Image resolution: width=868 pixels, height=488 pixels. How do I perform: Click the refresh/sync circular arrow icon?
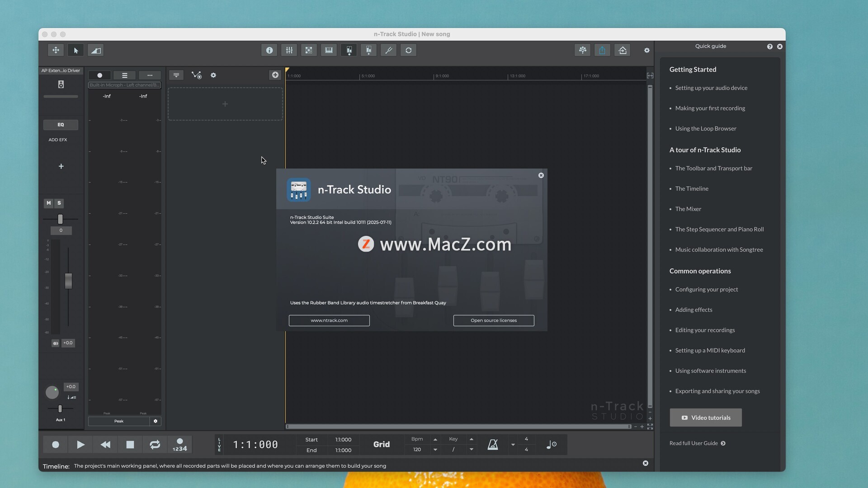[x=409, y=50]
